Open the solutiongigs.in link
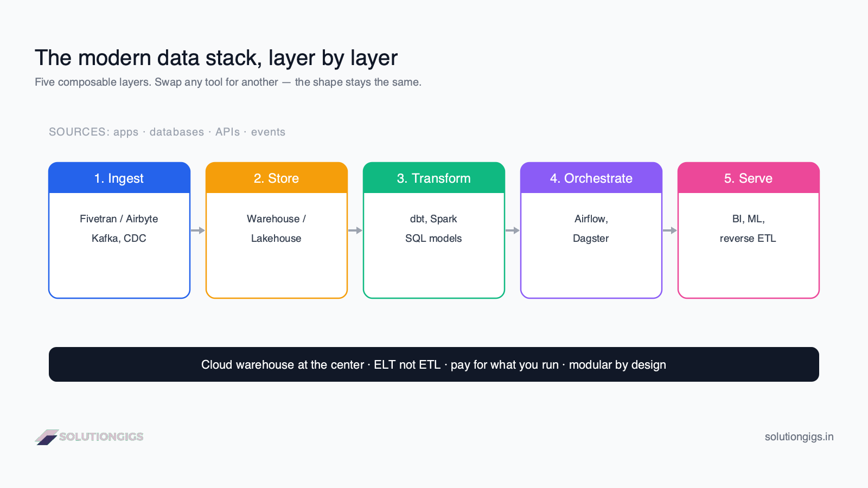Viewport: 868px width, 488px height. pos(799,436)
